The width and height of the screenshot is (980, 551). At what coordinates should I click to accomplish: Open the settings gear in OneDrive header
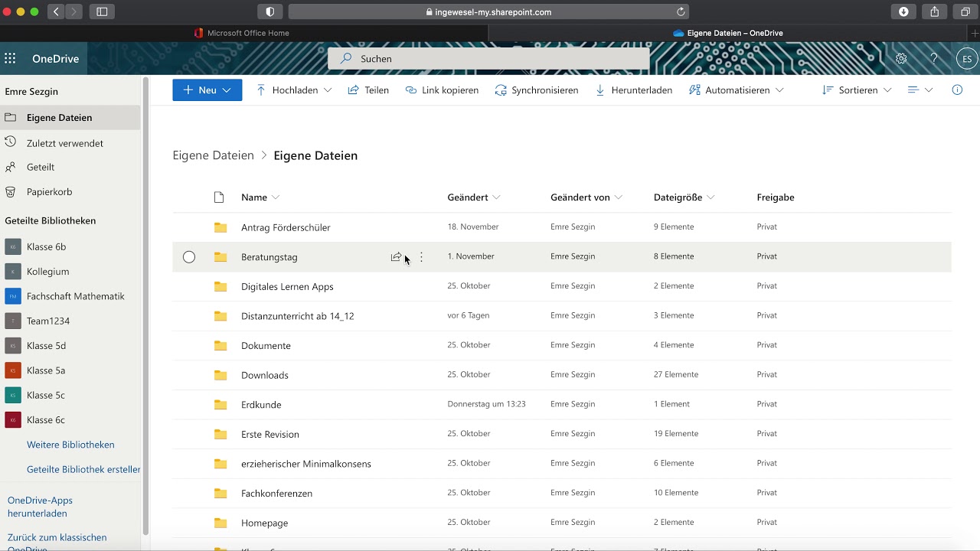coord(901,58)
